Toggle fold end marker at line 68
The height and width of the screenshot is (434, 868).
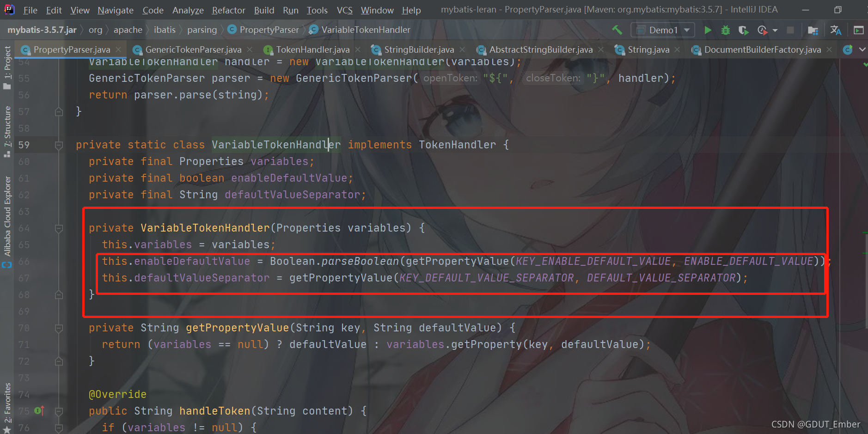pos(59,295)
